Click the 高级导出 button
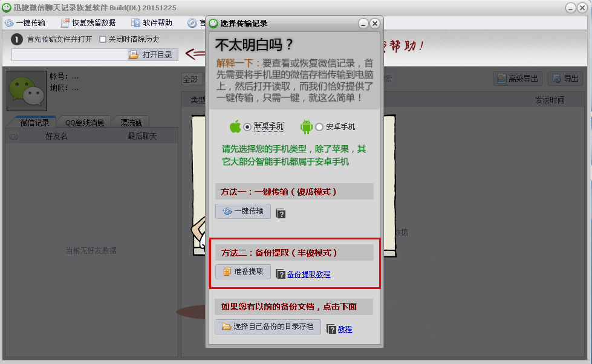Image resolution: width=592 pixels, height=364 pixels. [x=518, y=79]
